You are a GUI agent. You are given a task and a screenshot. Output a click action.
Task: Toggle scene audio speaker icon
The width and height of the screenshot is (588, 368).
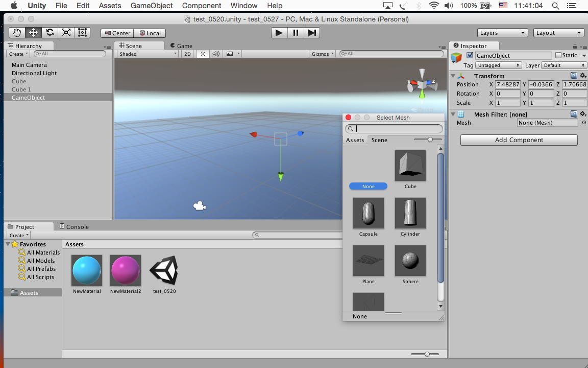[x=216, y=54]
